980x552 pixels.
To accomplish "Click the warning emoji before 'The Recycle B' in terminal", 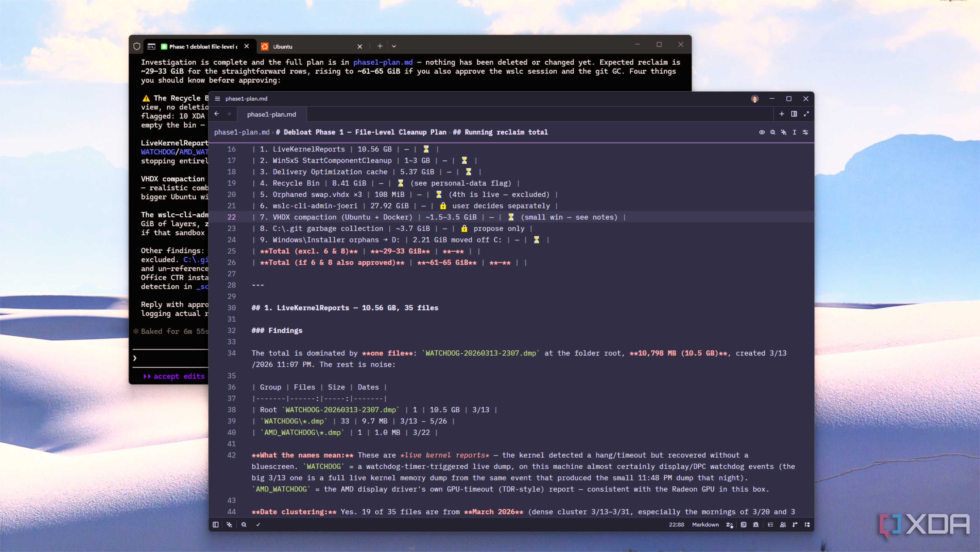I will [146, 98].
